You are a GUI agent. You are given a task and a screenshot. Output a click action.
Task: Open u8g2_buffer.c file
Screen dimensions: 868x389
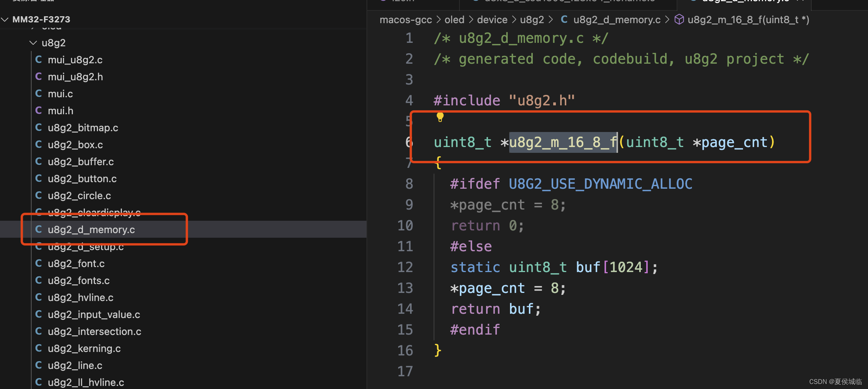[x=81, y=162]
